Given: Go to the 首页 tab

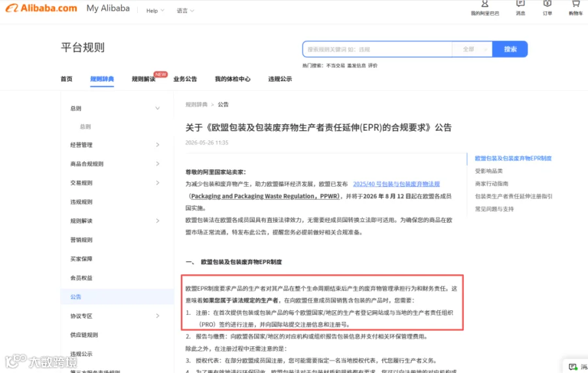Looking at the screenshot, I should [67, 79].
